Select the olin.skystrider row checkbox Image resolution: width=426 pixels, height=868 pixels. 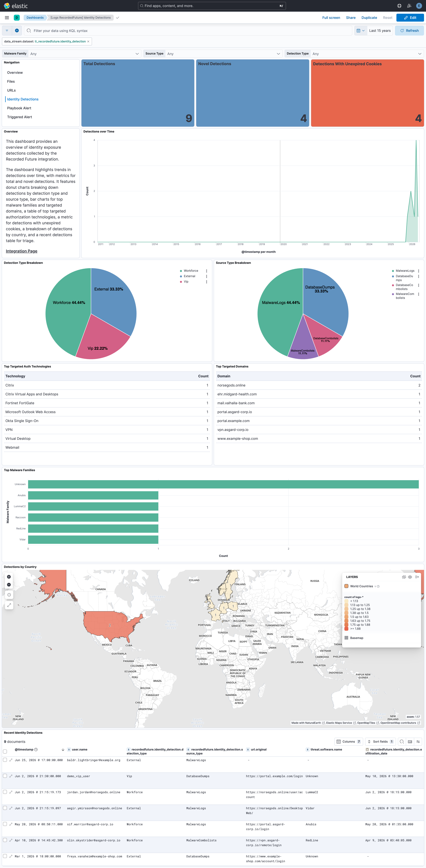(5, 840)
